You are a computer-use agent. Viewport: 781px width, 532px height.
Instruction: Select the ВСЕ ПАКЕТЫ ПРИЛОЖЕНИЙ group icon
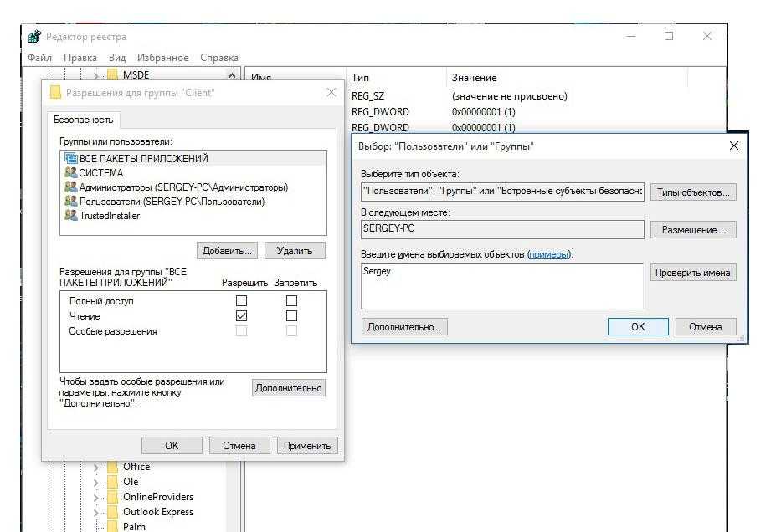70,159
